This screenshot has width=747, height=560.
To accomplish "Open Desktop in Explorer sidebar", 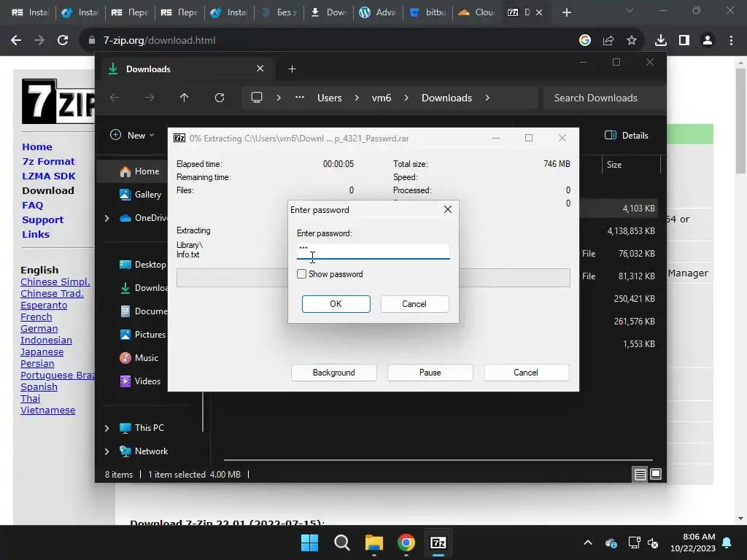I will pos(143,264).
